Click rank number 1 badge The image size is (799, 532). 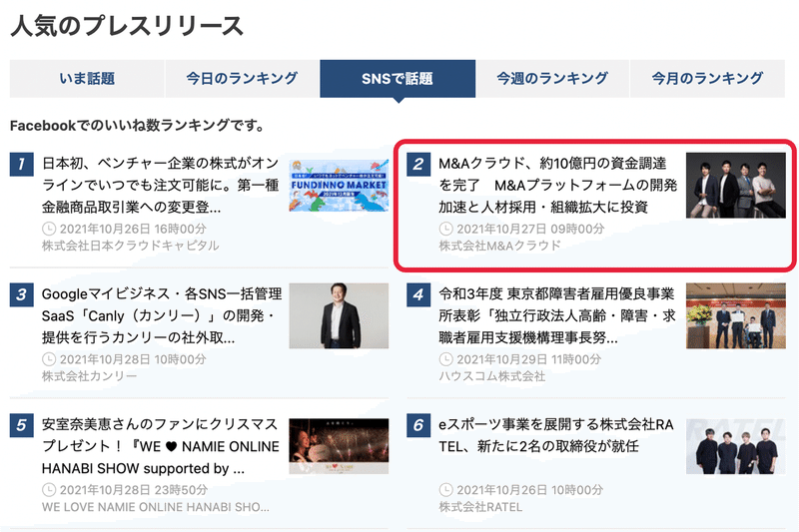21,165
